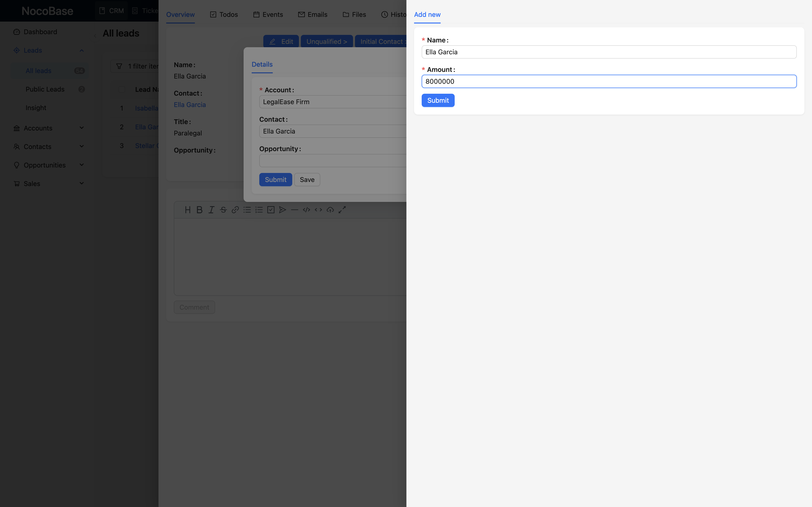Click the Save button in Details dialog
Viewport: 812px width, 507px height.
tap(307, 180)
